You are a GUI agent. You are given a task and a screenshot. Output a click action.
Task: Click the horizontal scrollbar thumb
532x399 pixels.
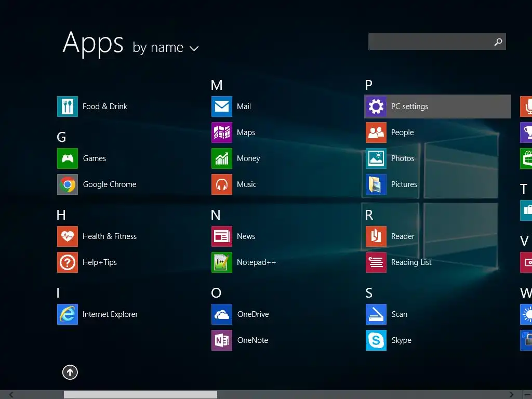[140, 395]
